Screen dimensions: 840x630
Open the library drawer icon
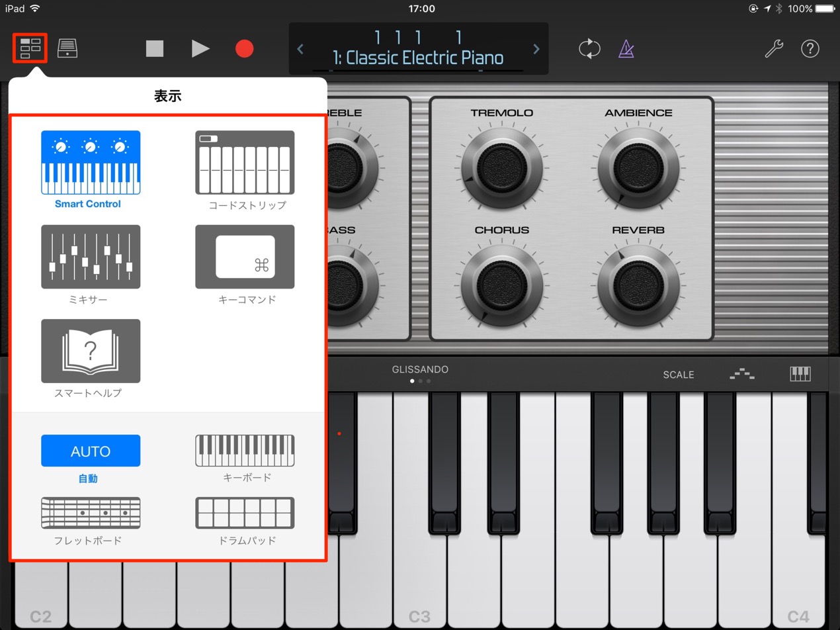67,48
